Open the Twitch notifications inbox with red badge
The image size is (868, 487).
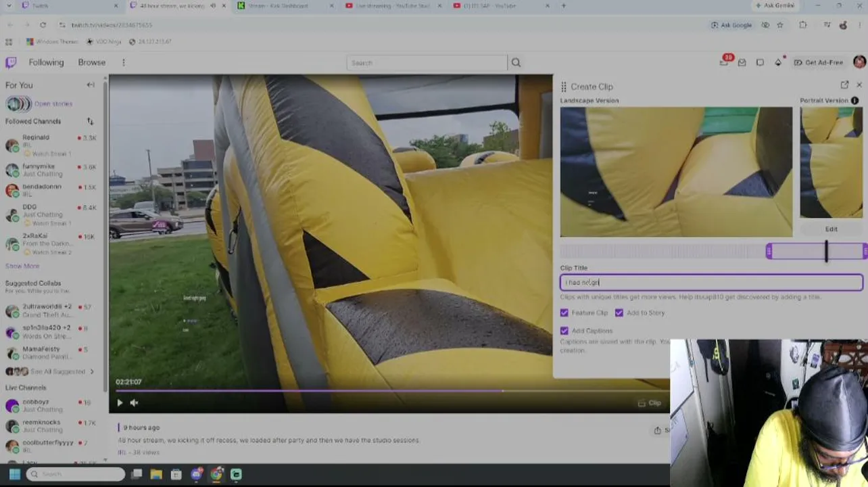[x=724, y=62]
